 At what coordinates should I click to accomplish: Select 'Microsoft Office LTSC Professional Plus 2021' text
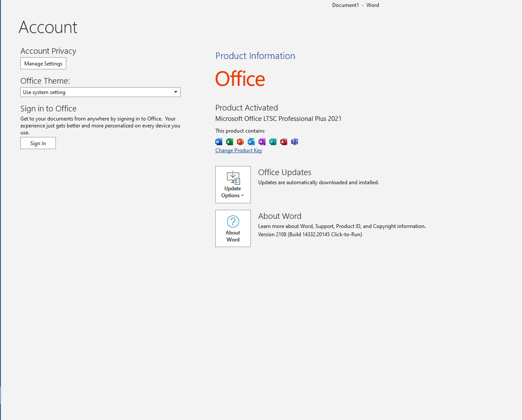pyautogui.click(x=279, y=119)
